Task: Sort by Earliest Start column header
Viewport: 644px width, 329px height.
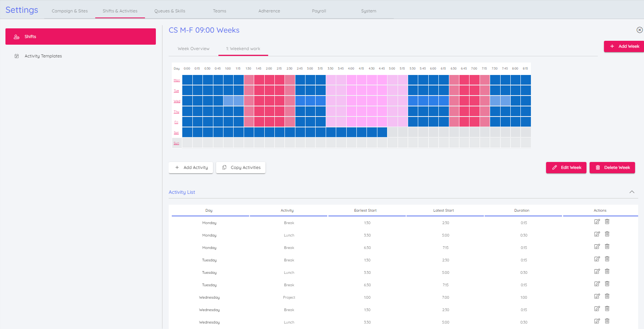Action: coord(365,211)
